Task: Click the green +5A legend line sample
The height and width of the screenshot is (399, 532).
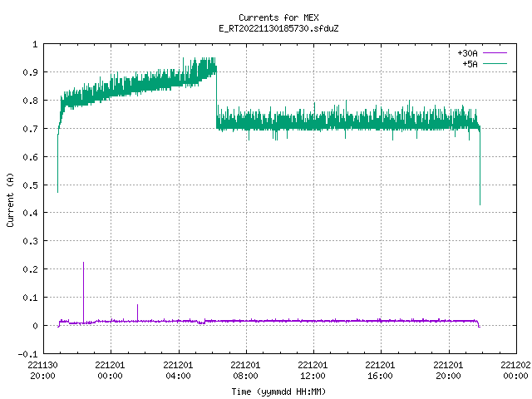Action: (x=495, y=63)
